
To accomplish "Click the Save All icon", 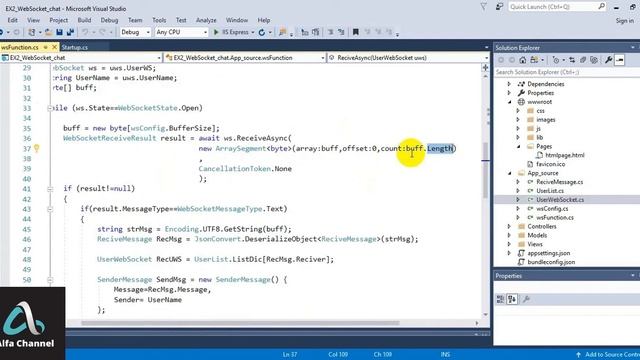I will pos(70,32).
